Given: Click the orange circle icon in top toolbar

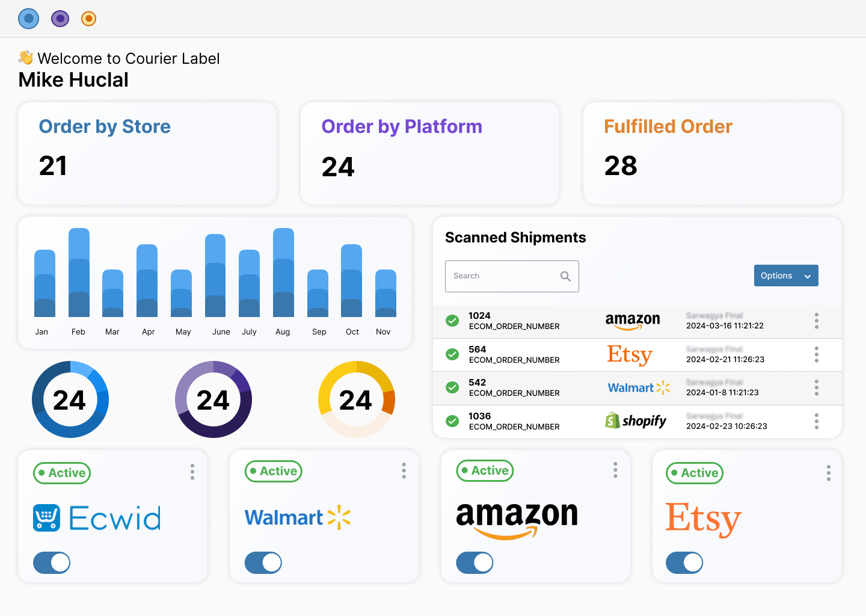Looking at the screenshot, I should pos(88,19).
